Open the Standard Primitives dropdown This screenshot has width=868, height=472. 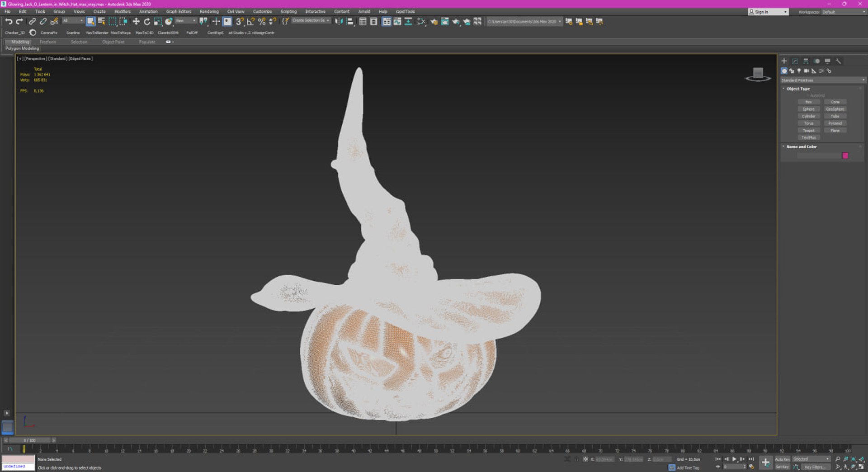(823, 80)
